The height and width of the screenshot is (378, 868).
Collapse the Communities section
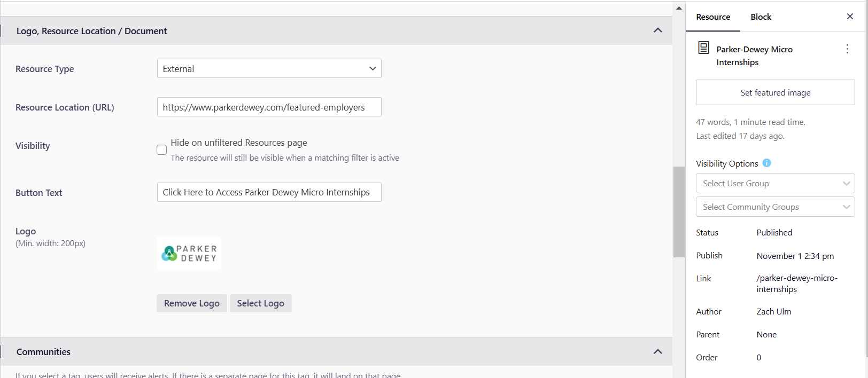point(657,352)
